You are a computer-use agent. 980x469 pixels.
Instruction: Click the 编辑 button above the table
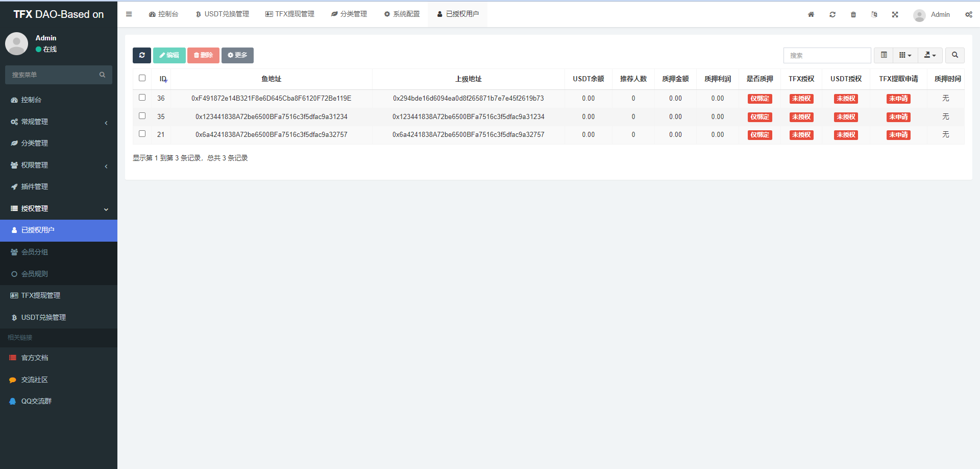coord(169,55)
